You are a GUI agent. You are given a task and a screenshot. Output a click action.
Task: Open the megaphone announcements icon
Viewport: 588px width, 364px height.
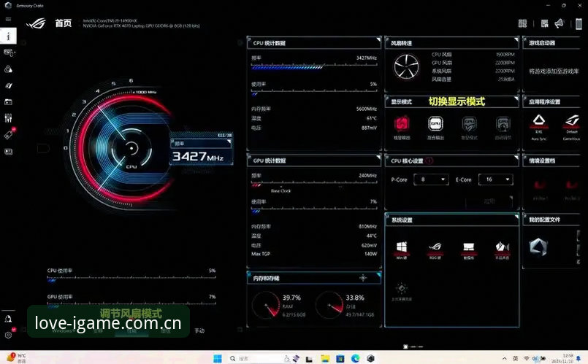click(559, 23)
